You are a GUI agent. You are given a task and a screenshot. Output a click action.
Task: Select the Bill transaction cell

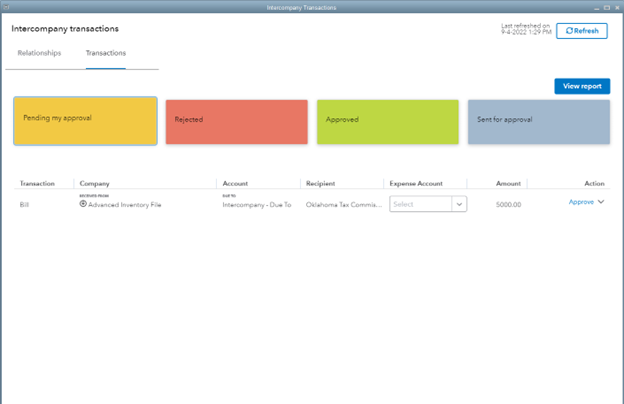25,204
